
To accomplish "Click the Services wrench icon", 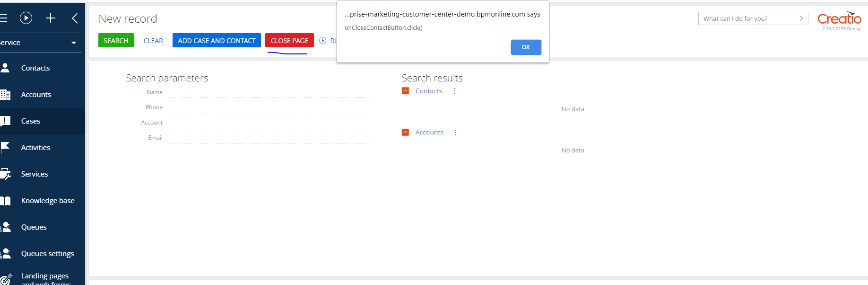I will point(6,174).
